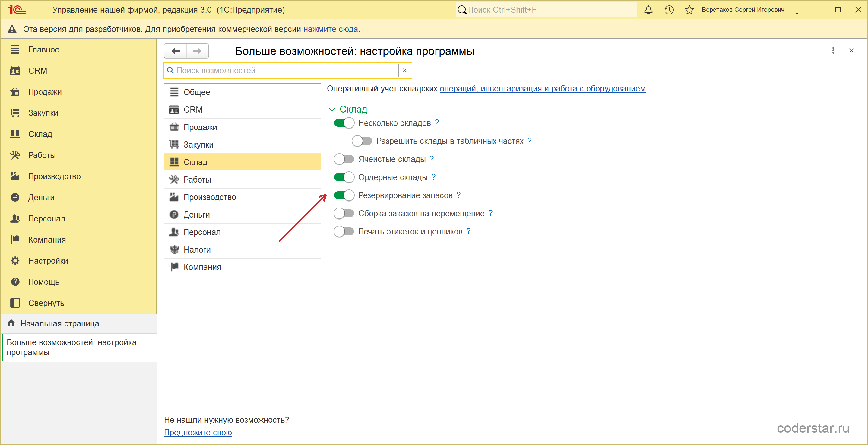Open the main hamburger menu in title bar
This screenshot has height=445, width=868.
coord(39,10)
